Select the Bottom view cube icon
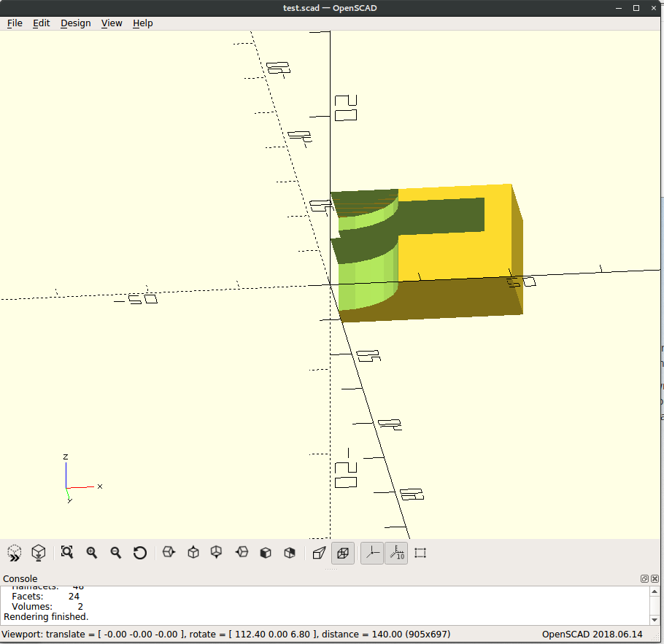Image resolution: width=664 pixels, height=644 pixels. pos(217,553)
